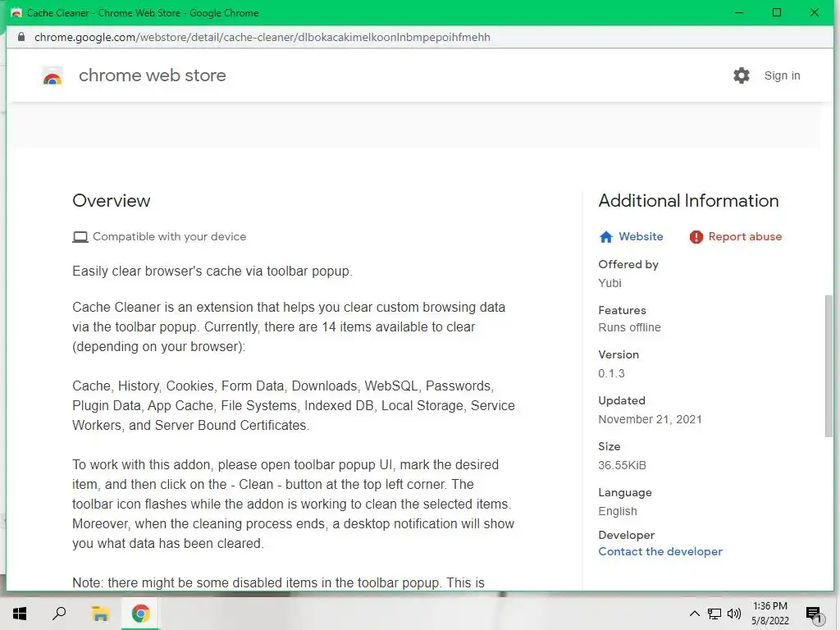The width and height of the screenshot is (840, 630).
Task: Maximize the Chrome window
Action: (x=777, y=12)
